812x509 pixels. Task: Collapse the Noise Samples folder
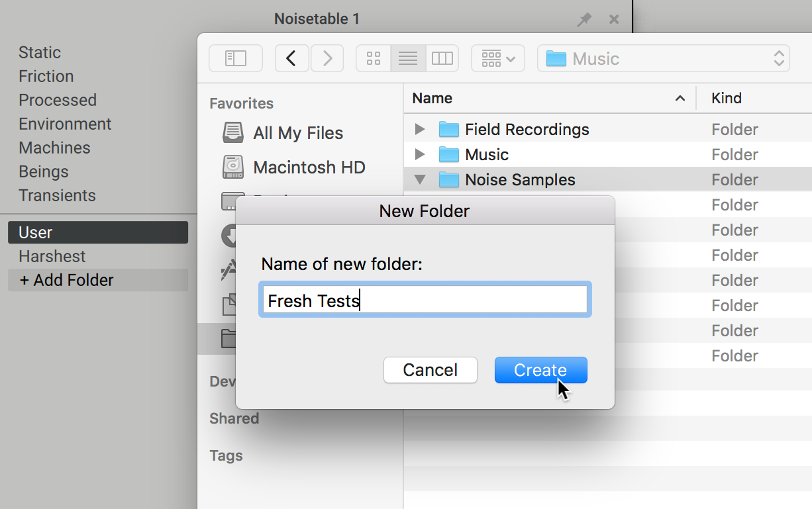click(x=420, y=179)
